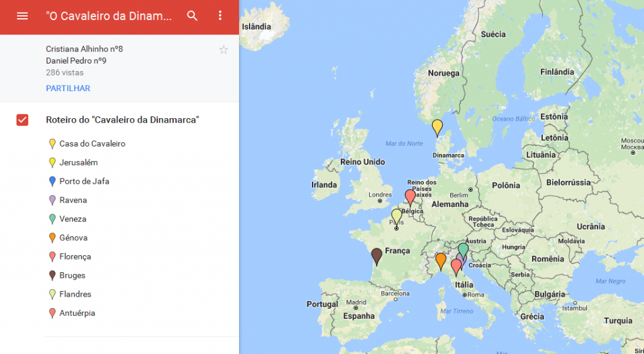Click the green Venice pin on map
This screenshot has width=644, height=354.
[464, 250]
